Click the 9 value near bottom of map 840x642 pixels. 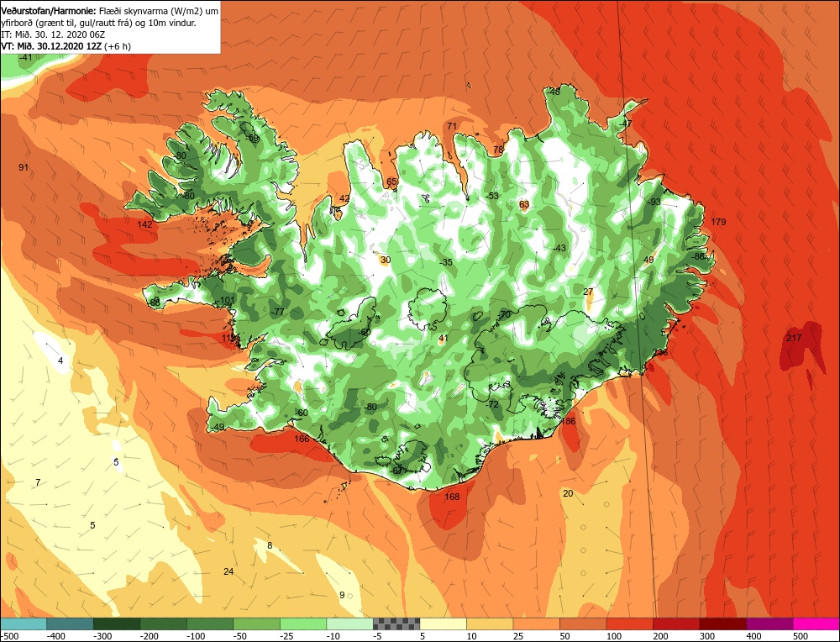(x=342, y=596)
